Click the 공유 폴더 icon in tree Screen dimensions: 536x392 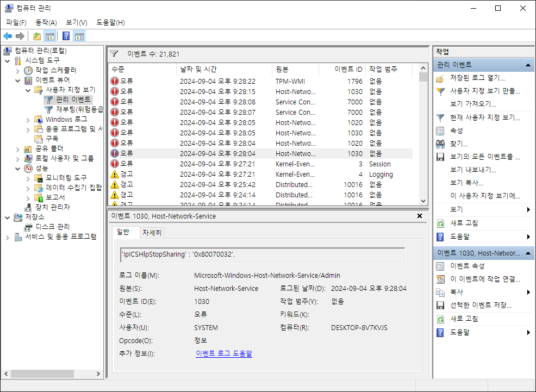click(28, 148)
